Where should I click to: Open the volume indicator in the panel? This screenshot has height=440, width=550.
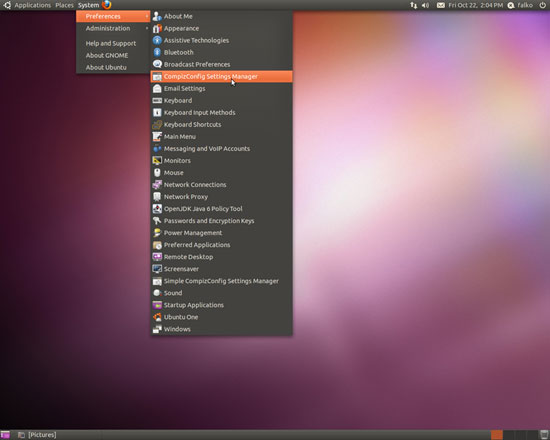(x=425, y=5)
